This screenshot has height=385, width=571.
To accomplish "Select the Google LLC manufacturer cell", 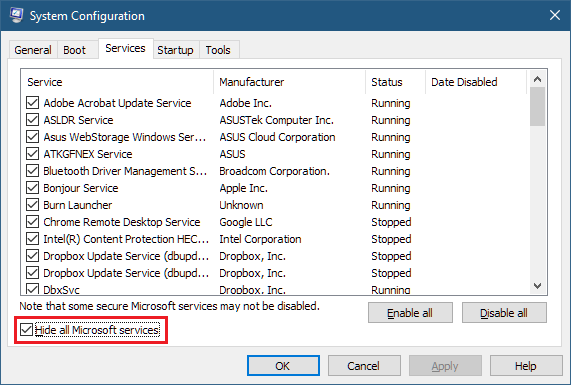I will point(246,222).
